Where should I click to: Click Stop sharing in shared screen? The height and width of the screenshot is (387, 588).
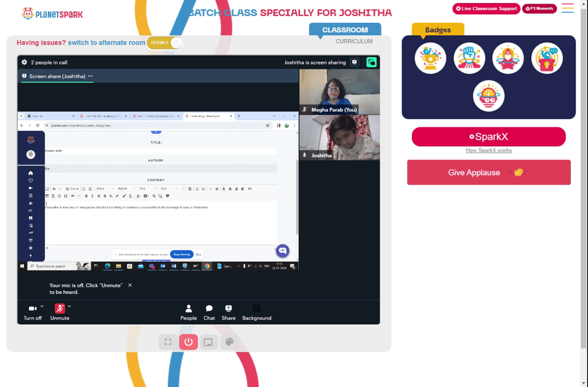pos(182,254)
